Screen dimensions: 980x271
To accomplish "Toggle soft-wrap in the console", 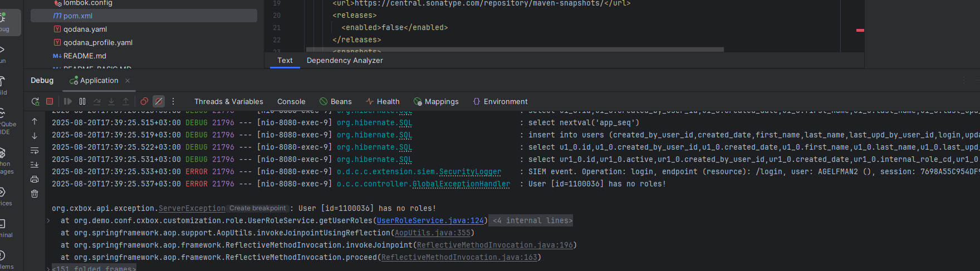I will (x=35, y=150).
